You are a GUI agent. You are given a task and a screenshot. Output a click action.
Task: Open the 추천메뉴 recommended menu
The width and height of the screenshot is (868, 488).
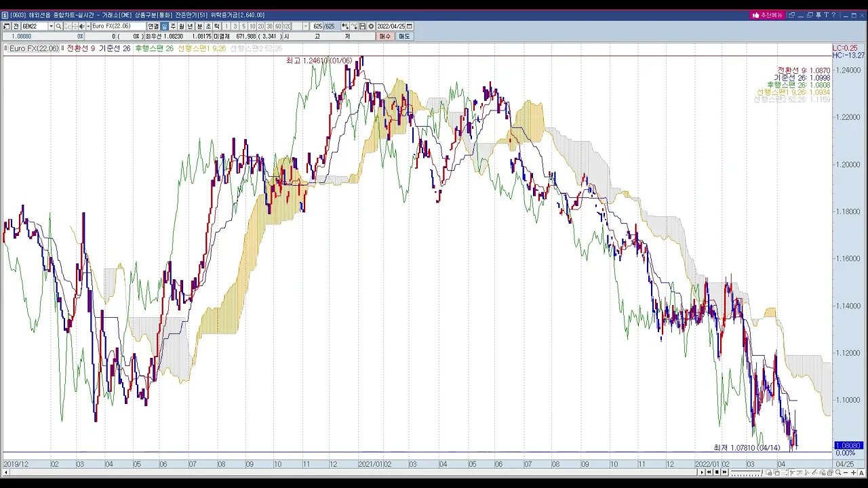coord(768,15)
